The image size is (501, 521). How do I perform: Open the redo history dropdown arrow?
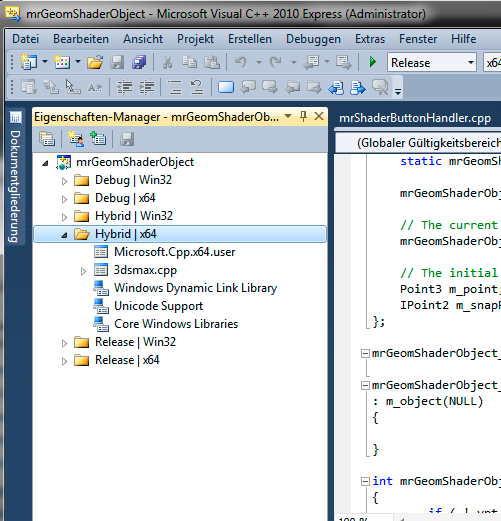[294, 62]
